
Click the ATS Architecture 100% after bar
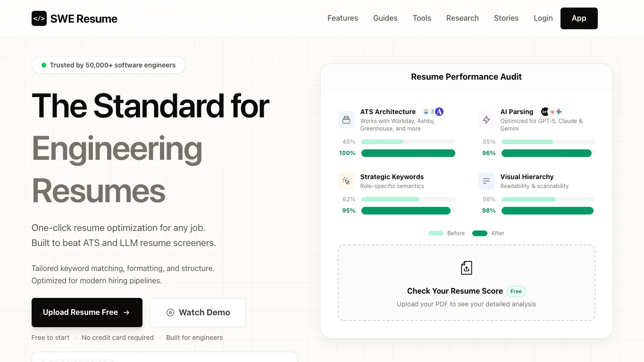[408, 153]
